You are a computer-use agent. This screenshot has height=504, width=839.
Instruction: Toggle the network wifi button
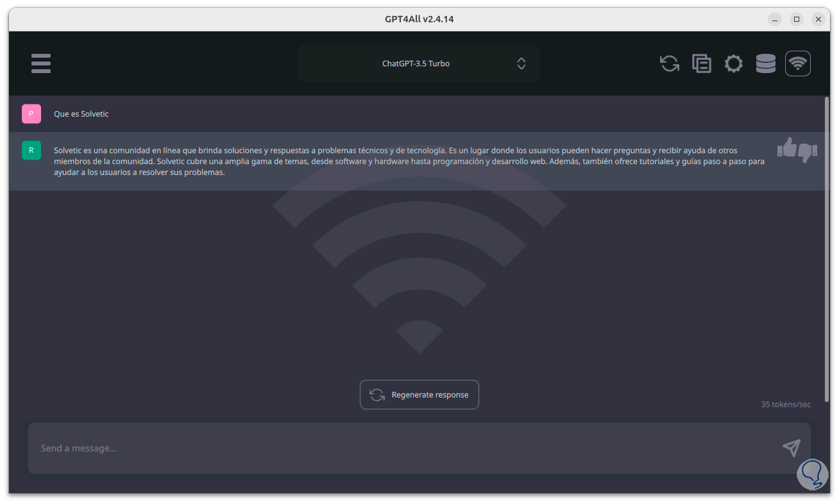798,63
